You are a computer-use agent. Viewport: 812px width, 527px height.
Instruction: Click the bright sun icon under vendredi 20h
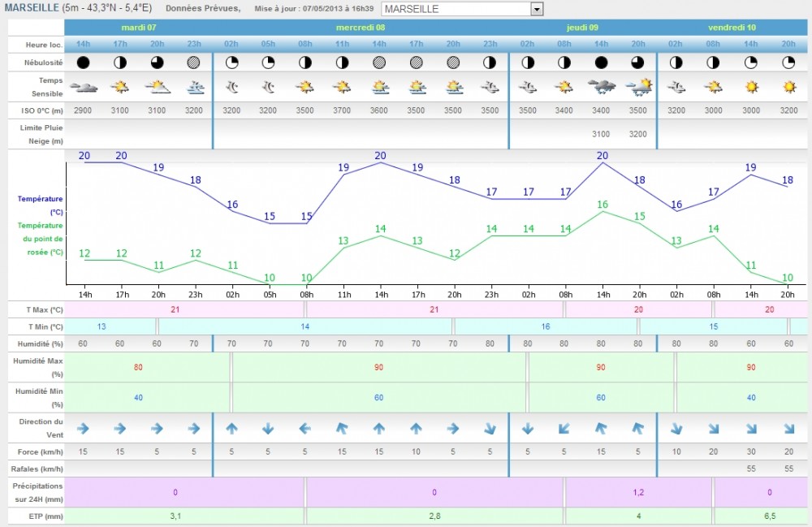[787, 87]
